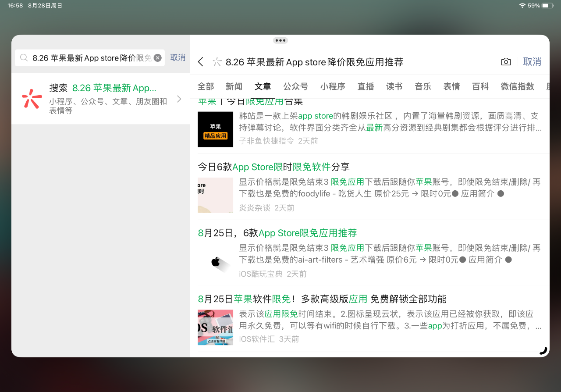
Task: Tap the pink thumbnail of 炎炎杂谈 article
Action: pos(215,195)
